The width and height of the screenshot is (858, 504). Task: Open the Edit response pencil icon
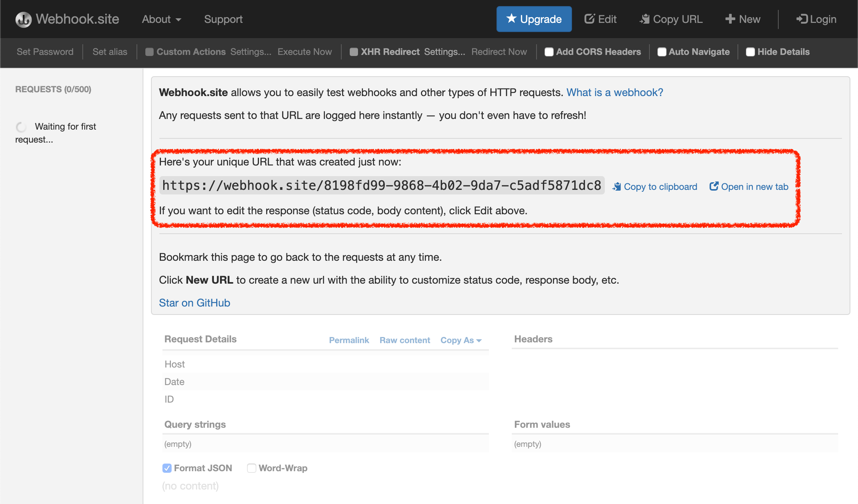coord(590,19)
